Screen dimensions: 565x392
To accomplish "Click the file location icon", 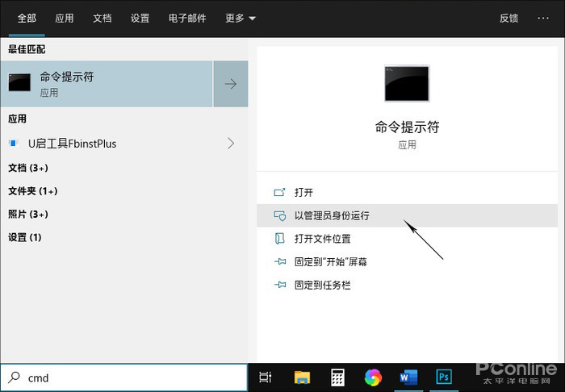I will tap(279, 239).
